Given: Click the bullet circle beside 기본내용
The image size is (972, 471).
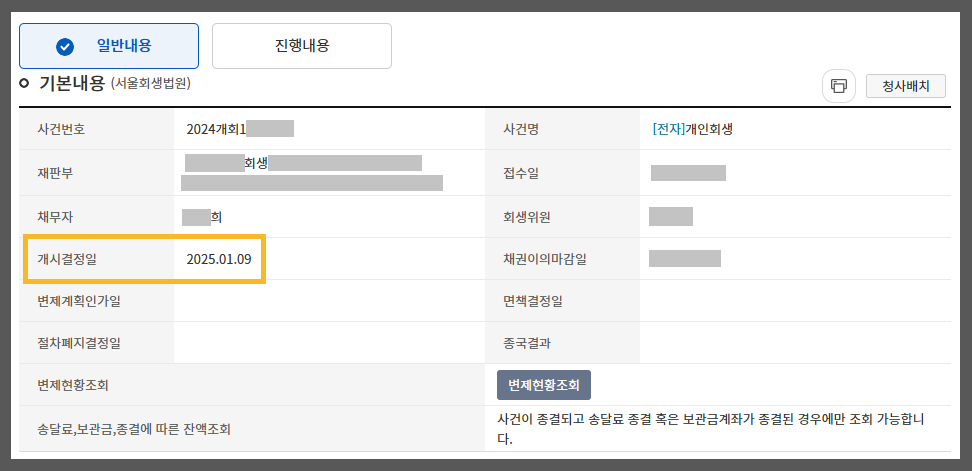Looking at the screenshot, I should point(24,82).
